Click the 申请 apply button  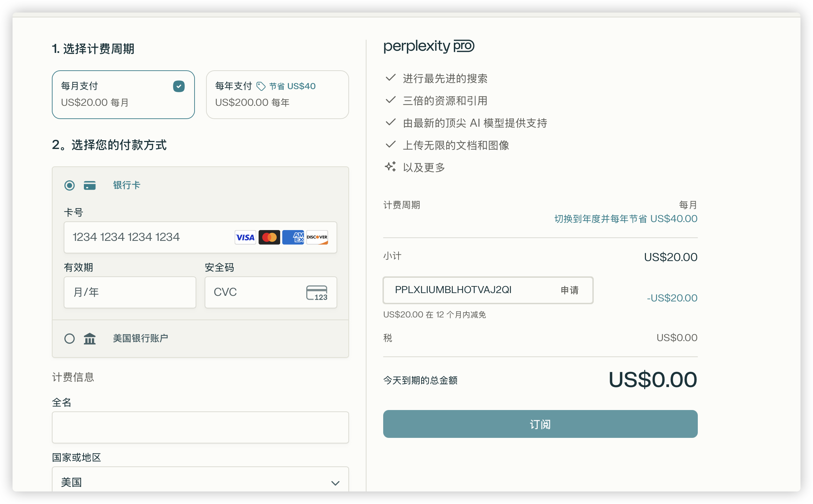pos(569,290)
